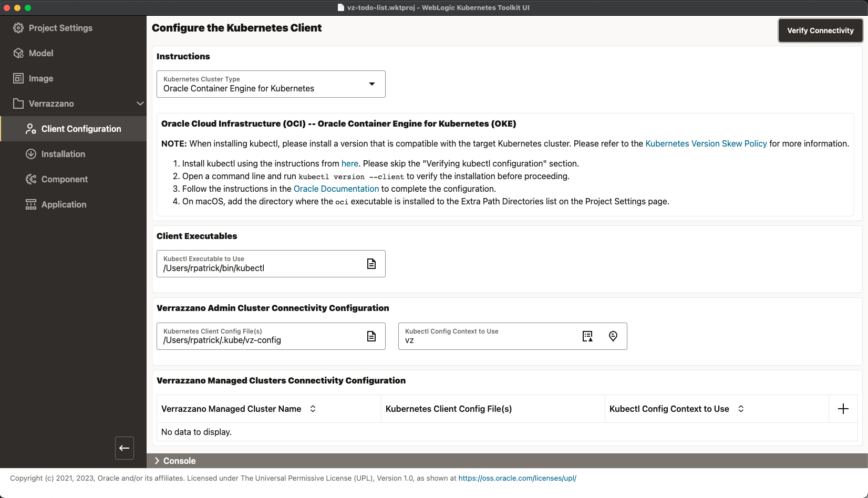Viewport: 868px width, 498px height.
Task: Open the oss.oracle.com UPL license link
Action: 517,478
